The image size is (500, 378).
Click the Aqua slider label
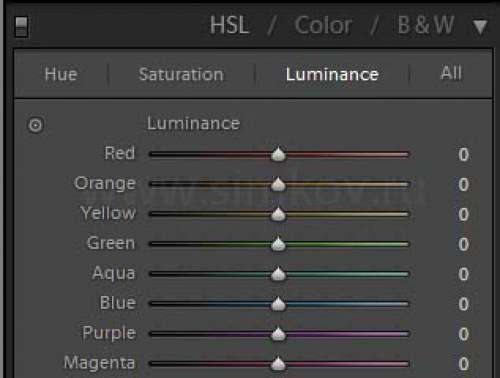click(x=114, y=274)
